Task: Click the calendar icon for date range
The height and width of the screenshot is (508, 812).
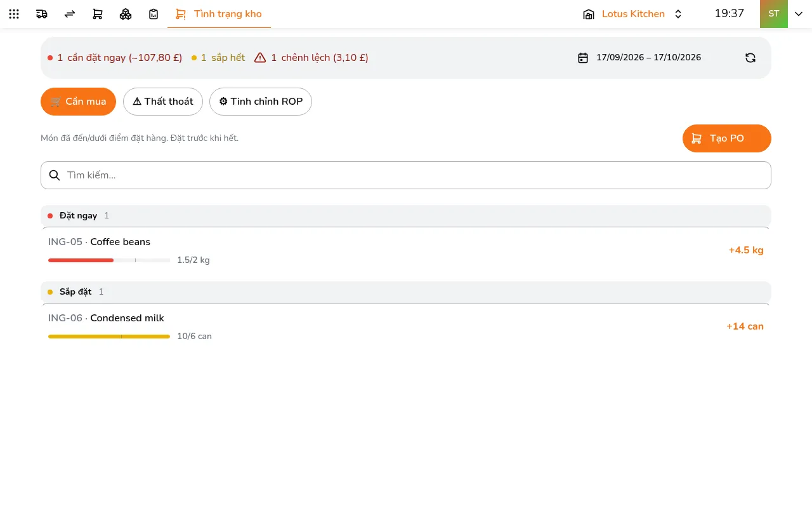Action: [583, 58]
